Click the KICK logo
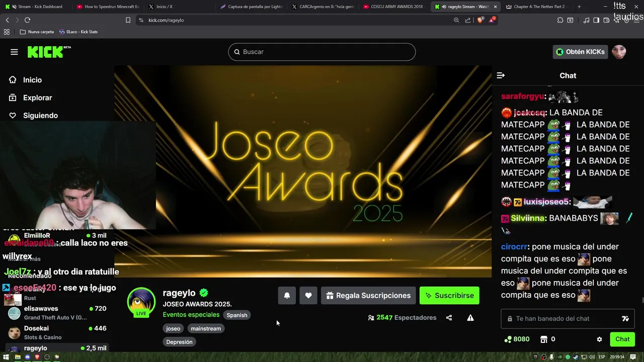Screen dimensions: 644x362 (49, 51)
